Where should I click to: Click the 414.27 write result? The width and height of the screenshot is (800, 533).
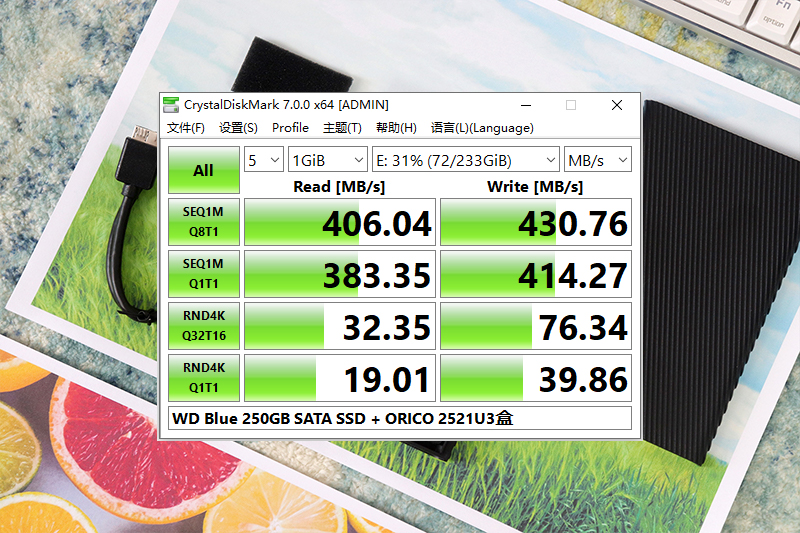tap(536, 274)
